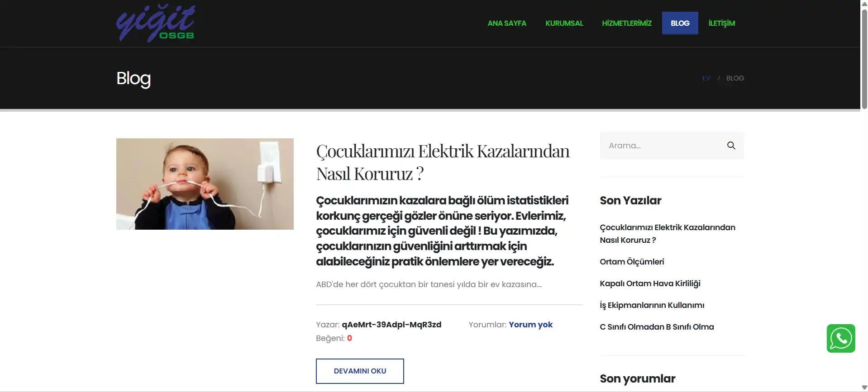Open the WhatsApp chat icon

coord(840,338)
